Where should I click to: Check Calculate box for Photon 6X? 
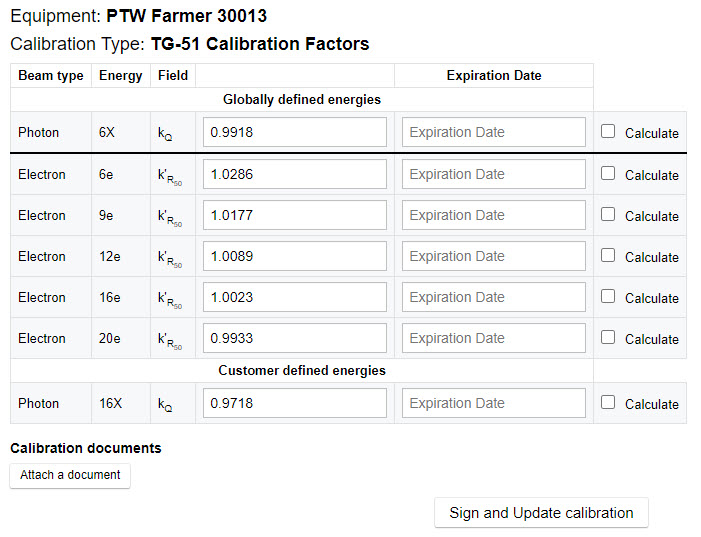tap(609, 132)
